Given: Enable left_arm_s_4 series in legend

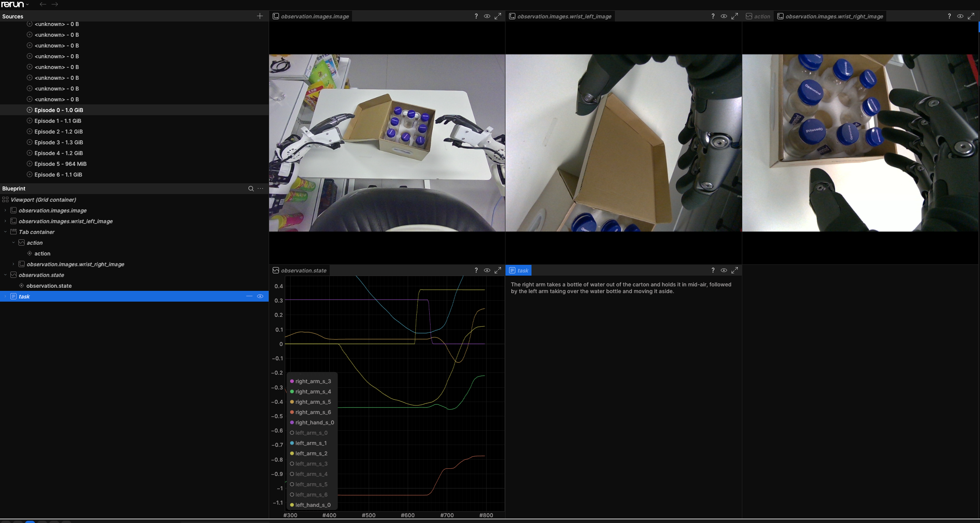Looking at the screenshot, I should pyautogui.click(x=309, y=474).
